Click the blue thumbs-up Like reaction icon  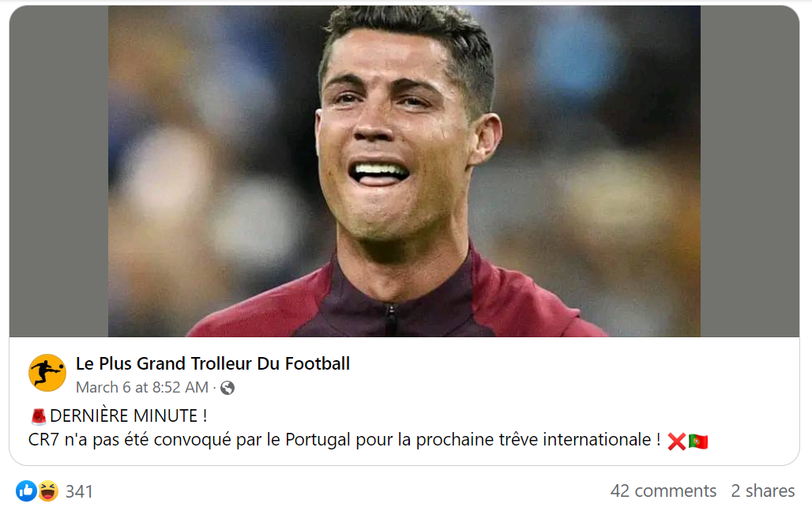(x=26, y=491)
